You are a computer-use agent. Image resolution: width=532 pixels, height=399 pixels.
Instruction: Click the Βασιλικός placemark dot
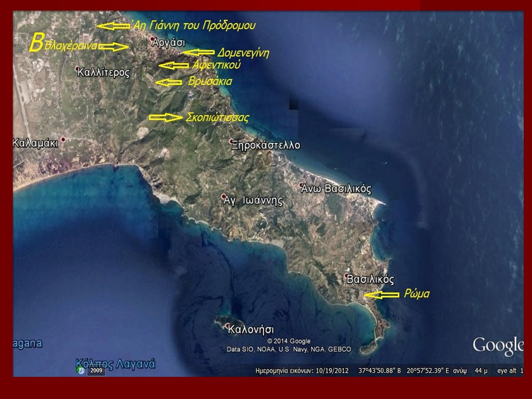[x=346, y=276]
